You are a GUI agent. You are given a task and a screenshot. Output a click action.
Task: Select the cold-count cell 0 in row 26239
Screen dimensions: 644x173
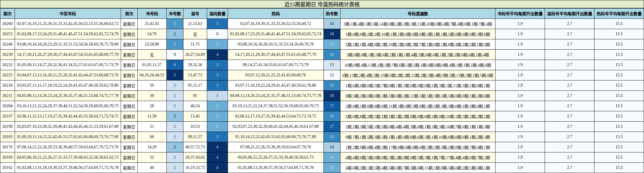coord(175,55)
